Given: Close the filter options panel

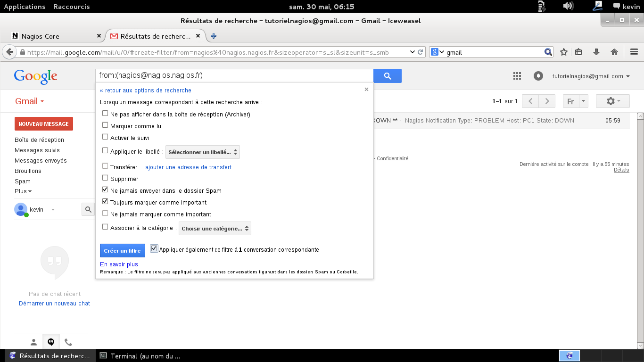Looking at the screenshot, I should point(366,90).
